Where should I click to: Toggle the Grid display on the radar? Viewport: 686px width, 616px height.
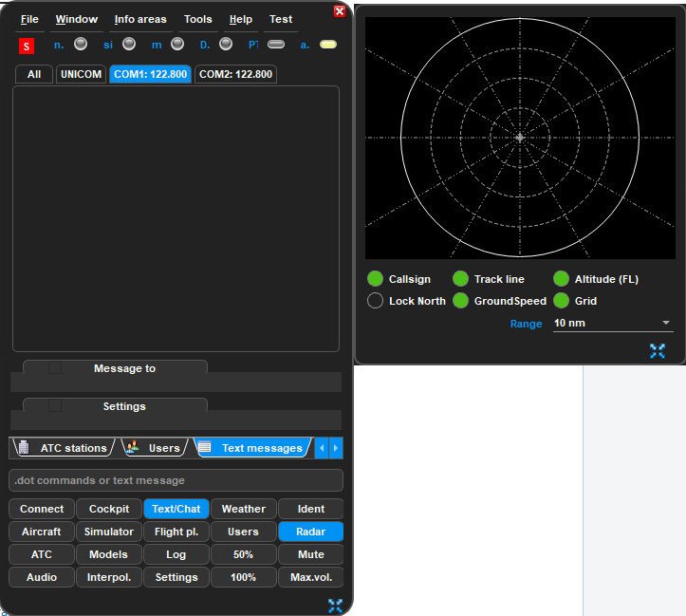click(561, 301)
